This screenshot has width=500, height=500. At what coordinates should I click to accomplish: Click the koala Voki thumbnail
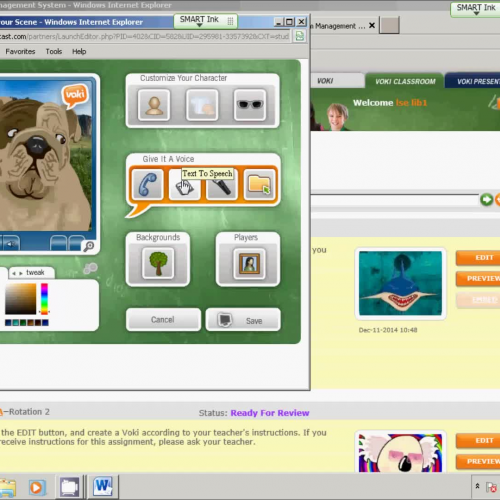400,453
